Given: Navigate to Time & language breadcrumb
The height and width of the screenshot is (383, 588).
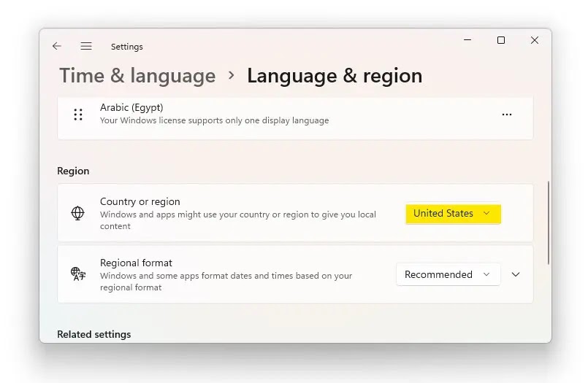Looking at the screenshot, I should 137,76.
